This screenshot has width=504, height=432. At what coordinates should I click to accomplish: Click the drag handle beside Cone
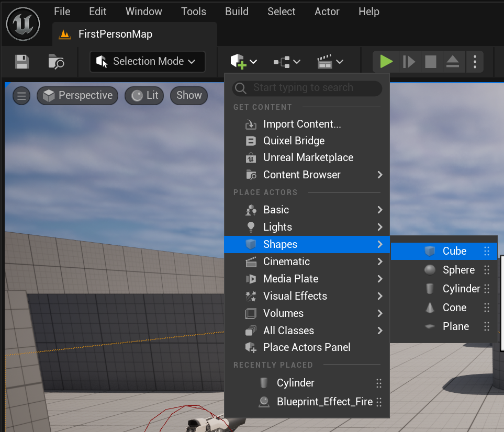[487, 308]
